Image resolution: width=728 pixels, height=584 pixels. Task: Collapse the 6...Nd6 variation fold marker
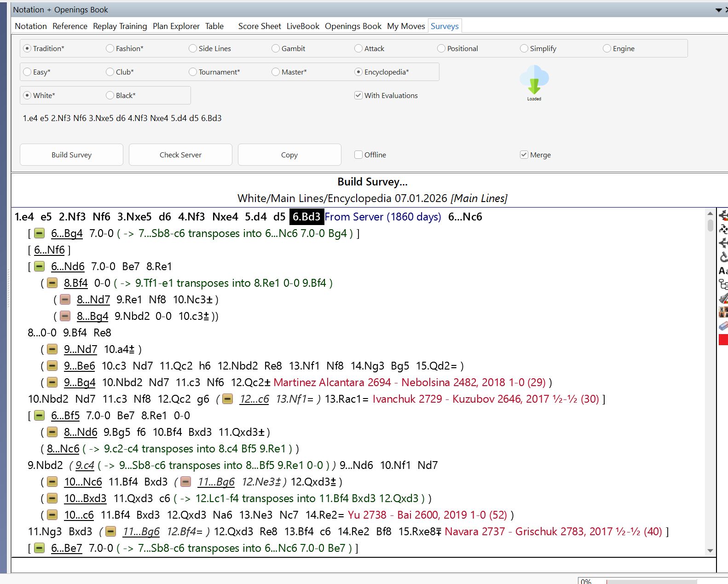[x=40, y=266]
